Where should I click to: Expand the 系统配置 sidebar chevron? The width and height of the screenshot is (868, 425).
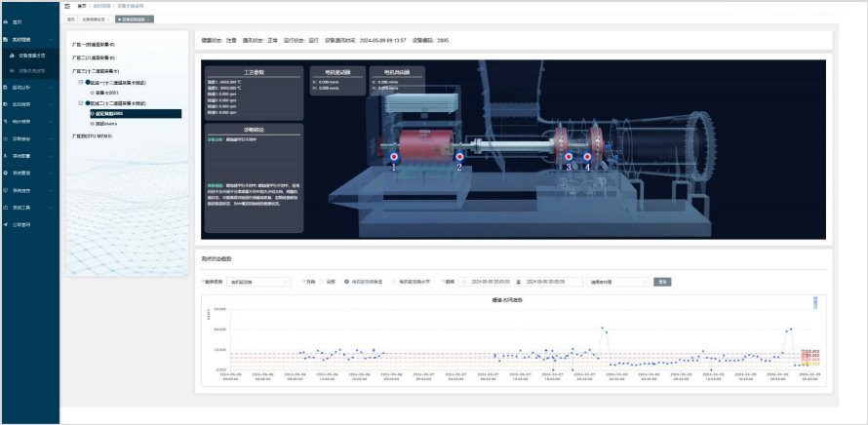point(52,156)
